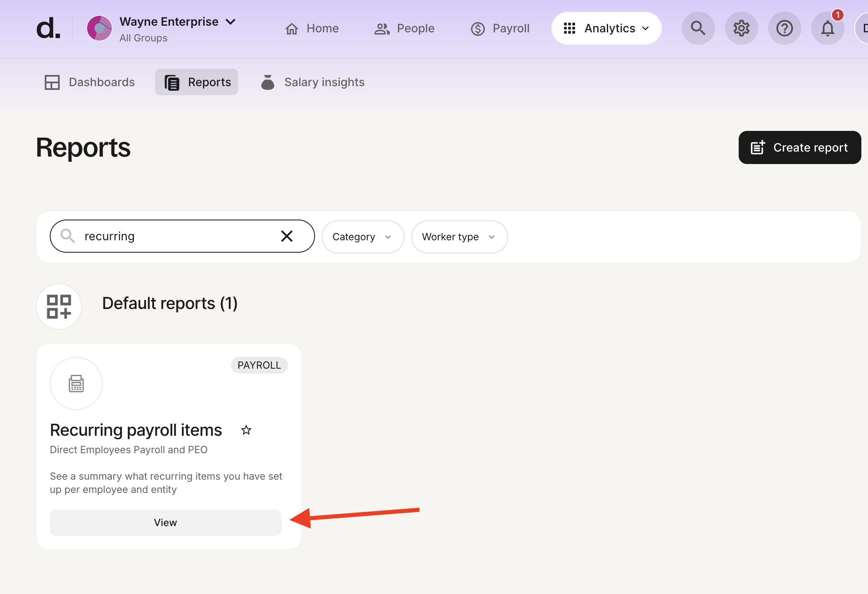The image size is (868, 594).
Task: Go to the Home nav item
Action: [312, 28]
